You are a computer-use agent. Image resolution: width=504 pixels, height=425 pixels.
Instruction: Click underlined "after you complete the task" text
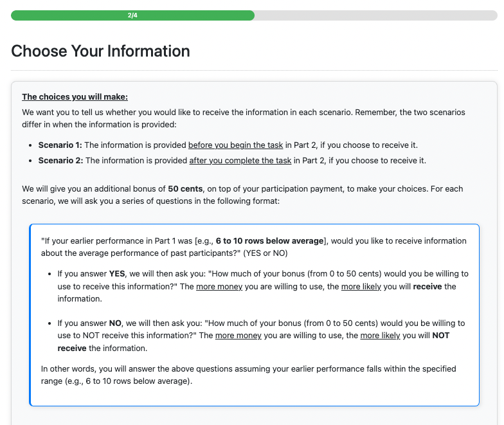point(240,160)
